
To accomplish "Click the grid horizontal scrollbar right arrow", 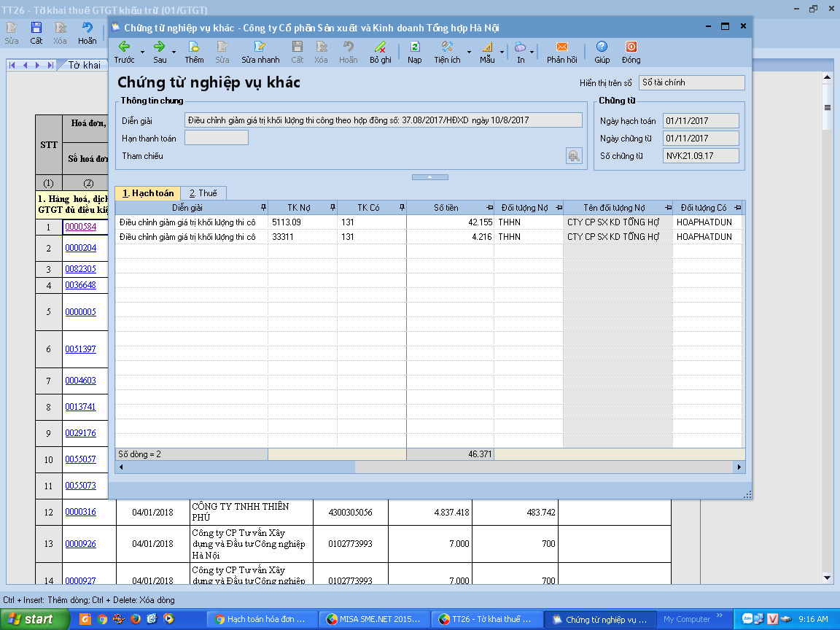I will coord(739,467).
